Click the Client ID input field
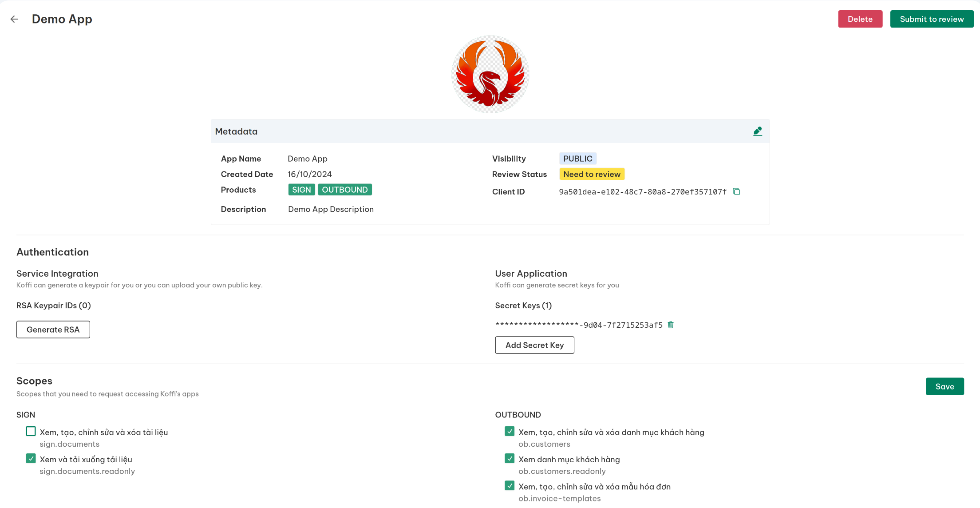Screen dimensions: 980x508 coord(643,191)
